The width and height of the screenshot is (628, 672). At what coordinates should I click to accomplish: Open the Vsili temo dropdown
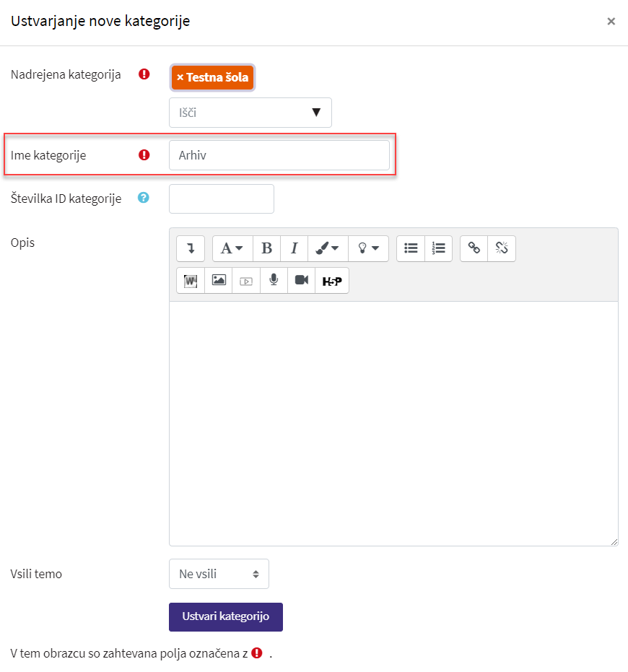(219, 574)
